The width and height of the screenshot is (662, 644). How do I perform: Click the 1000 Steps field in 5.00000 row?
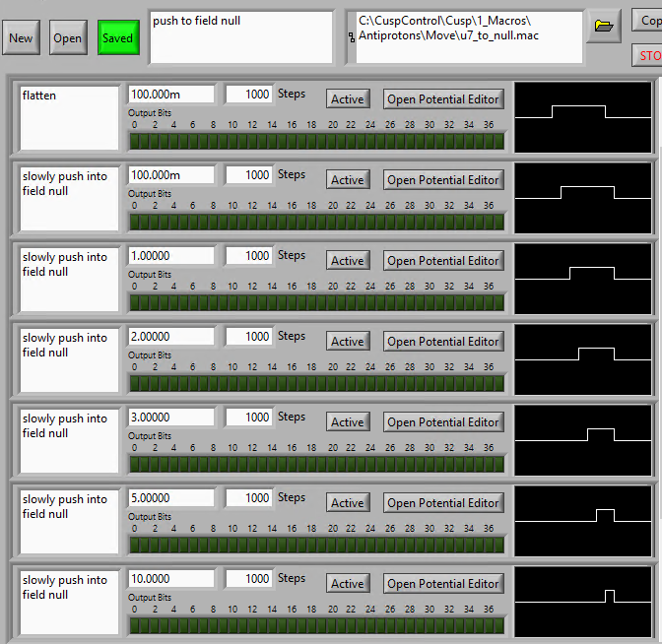pyautogui.click(x=248, y=498)
